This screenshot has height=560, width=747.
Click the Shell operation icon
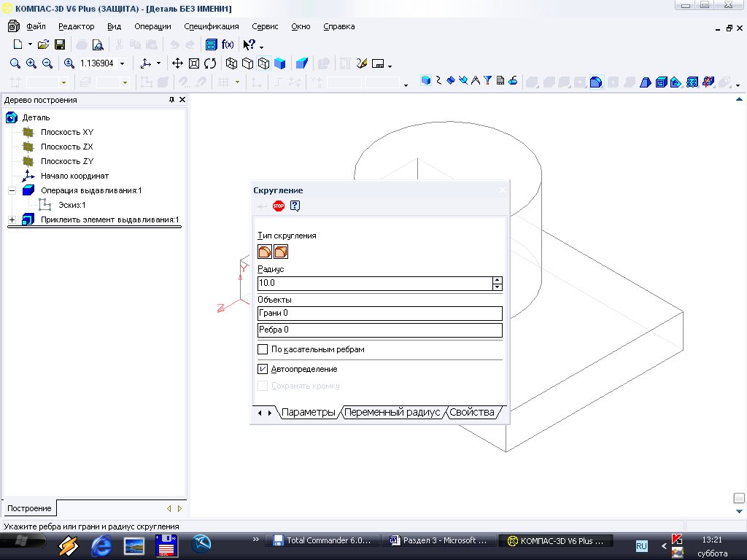[x=661, y=82]
